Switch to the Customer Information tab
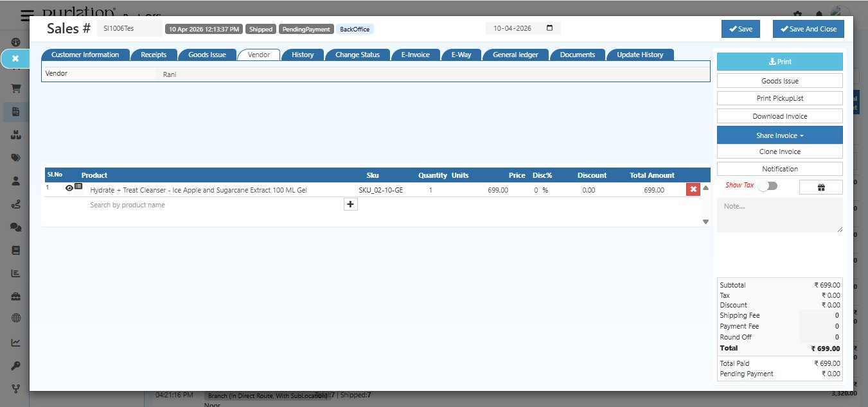 click(x=85, y=55)
